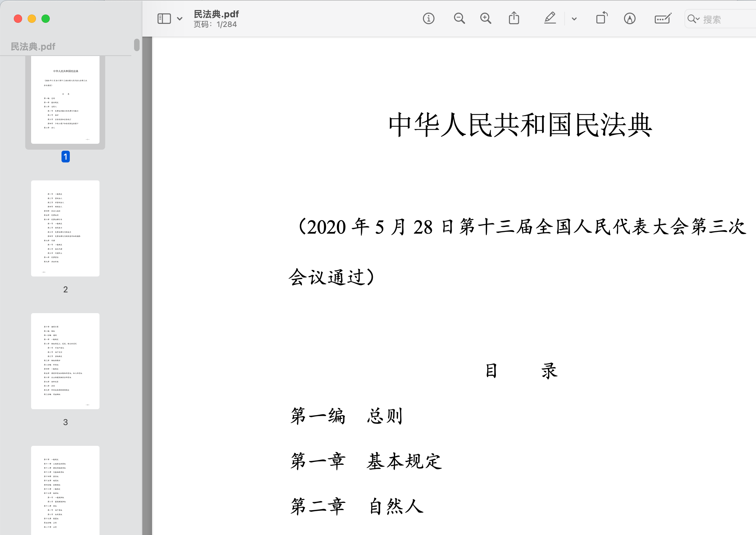Click the green full-screen window button

pyautogui.click(x=46, y=19)
